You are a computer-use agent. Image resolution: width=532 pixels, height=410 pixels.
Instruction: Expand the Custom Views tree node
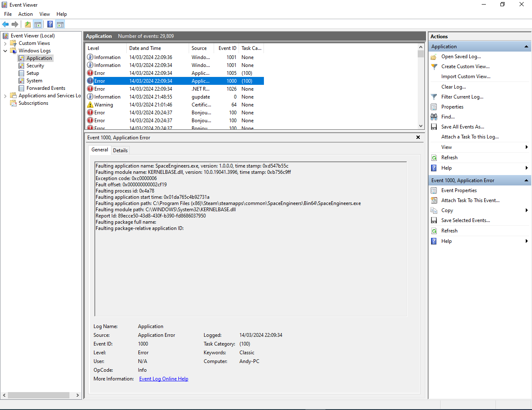point(5,43)
